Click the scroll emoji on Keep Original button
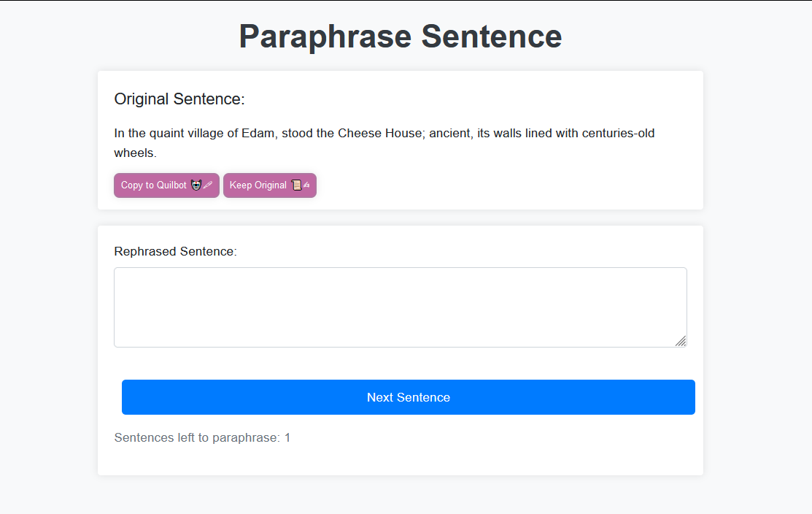The height and width of the screenshot is (514, 812). [297, 185]
